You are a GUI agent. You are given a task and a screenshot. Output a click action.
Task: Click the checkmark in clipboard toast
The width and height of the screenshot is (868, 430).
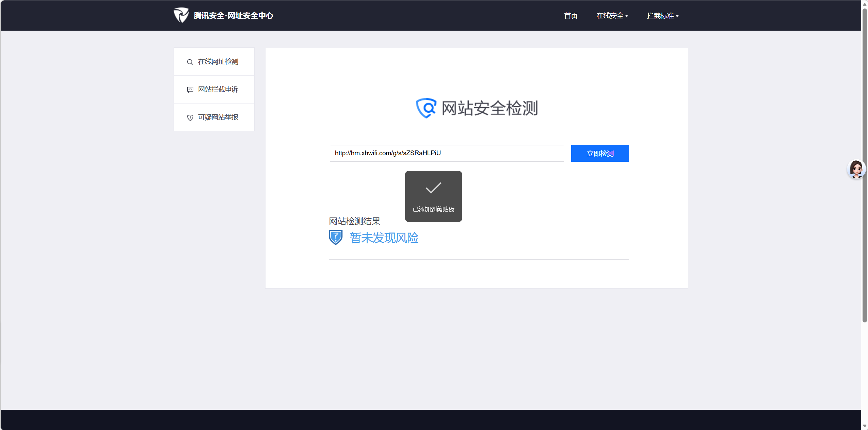(x=433, y=188)
